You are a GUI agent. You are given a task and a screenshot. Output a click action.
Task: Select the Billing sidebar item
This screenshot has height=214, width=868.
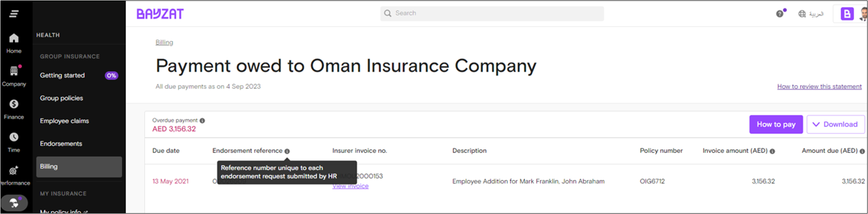click(79, 167)
